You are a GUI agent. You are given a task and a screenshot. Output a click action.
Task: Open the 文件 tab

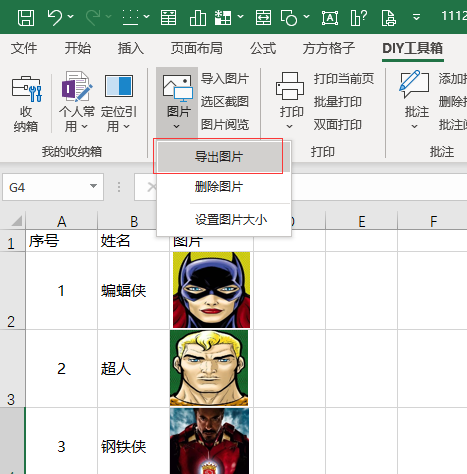tap(24, 48)
